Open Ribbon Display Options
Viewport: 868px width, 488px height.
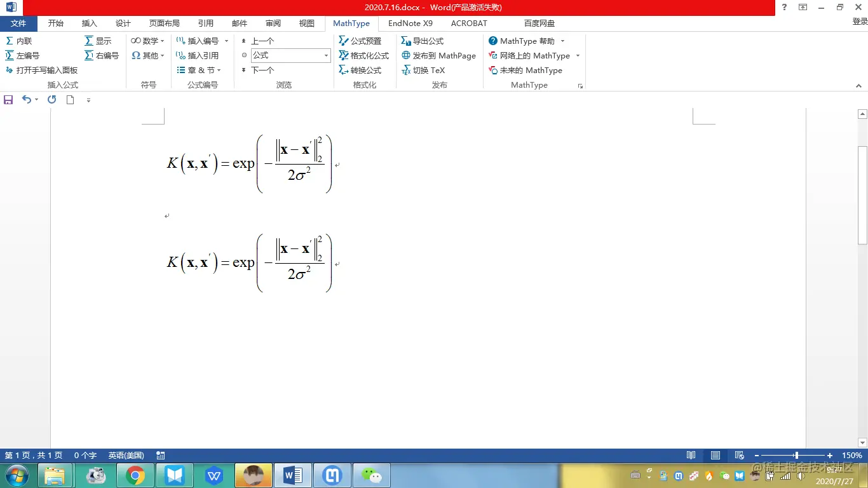coord(803,7)
